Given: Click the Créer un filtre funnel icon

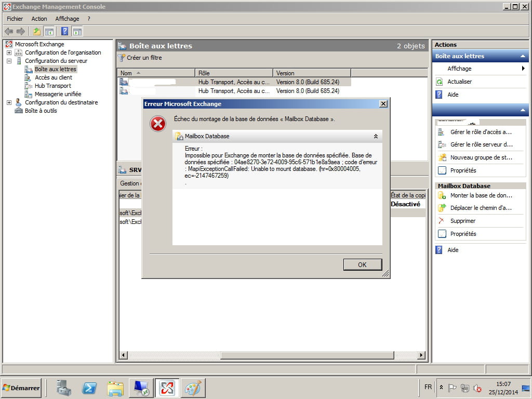Looking at the screenshot, I should click(x=122, y=58).
